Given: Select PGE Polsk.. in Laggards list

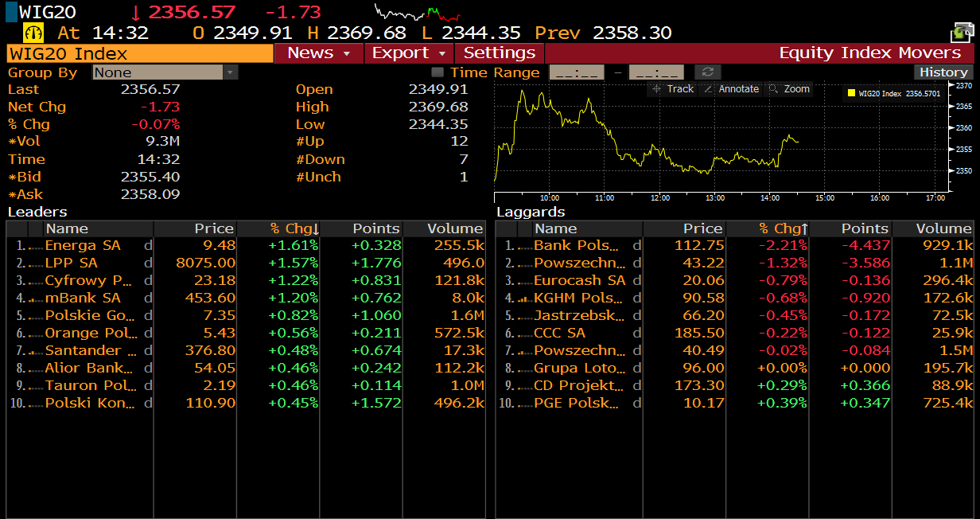Looking at the screenshot, I should point(577,404).
